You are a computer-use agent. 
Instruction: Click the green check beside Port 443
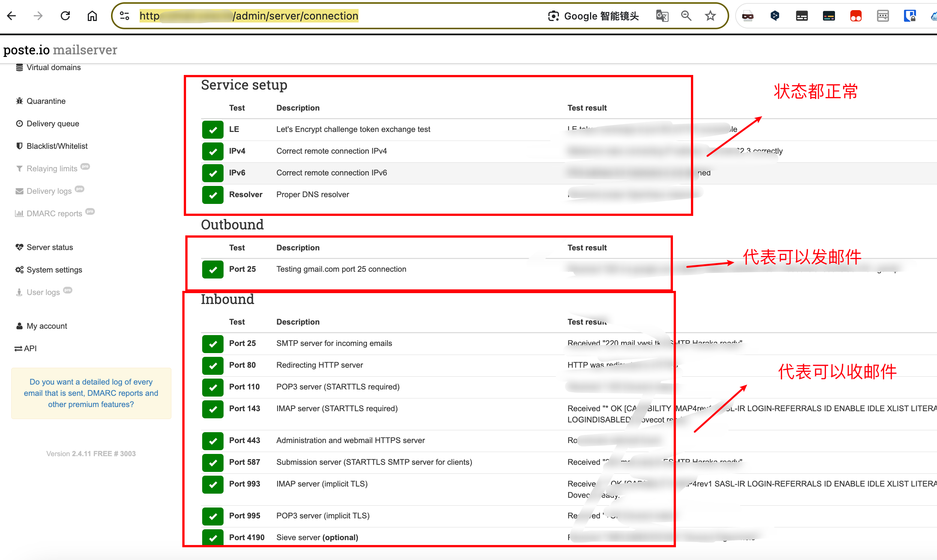(213, 441)
